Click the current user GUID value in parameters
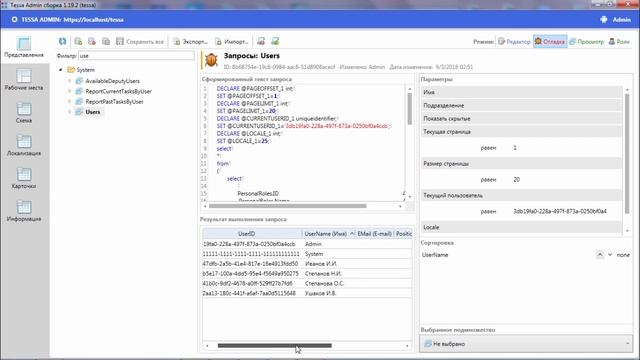The width and height of the screenshot is (640, 360). tap(560, 211)
